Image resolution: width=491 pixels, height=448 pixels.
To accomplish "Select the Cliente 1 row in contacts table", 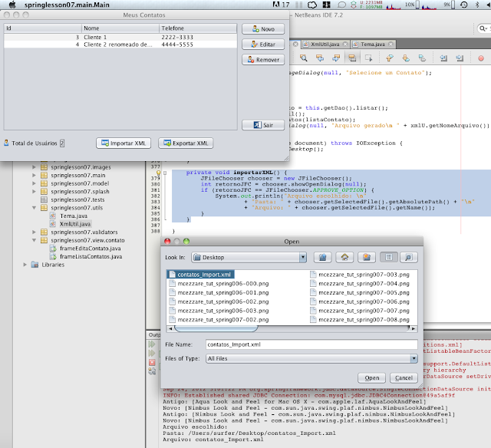I will [x=120, y=38].
